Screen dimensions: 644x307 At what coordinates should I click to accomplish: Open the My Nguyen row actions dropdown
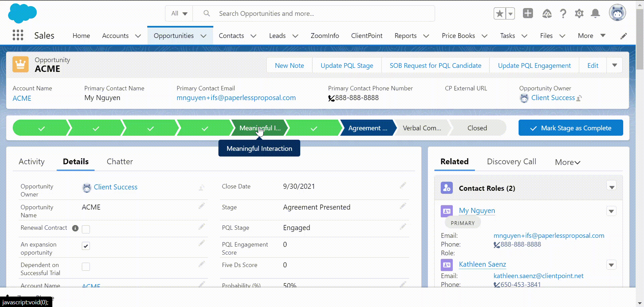(611, 211)
